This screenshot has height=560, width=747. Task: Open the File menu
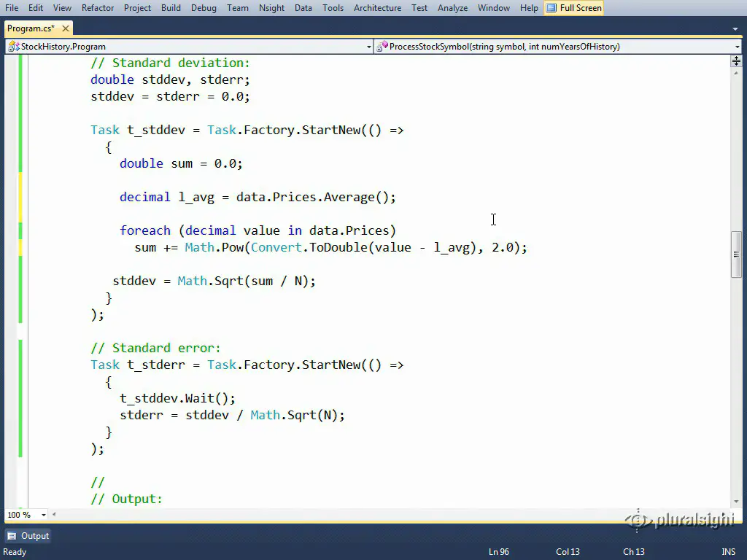coord(12,8)
